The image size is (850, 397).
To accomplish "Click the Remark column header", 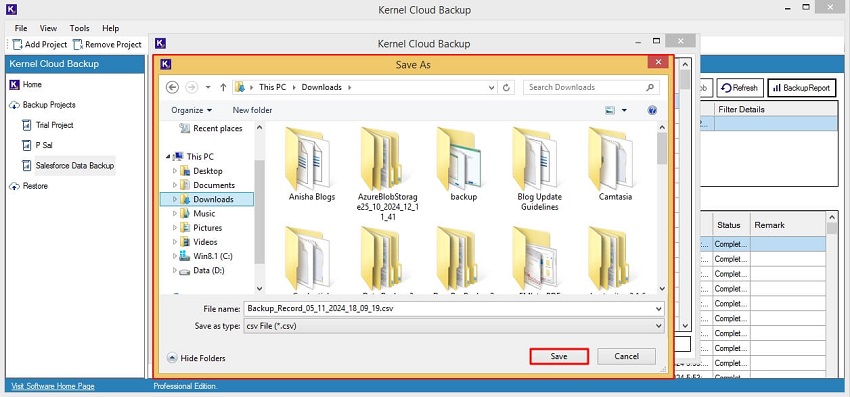I will (x=787, y=225).
